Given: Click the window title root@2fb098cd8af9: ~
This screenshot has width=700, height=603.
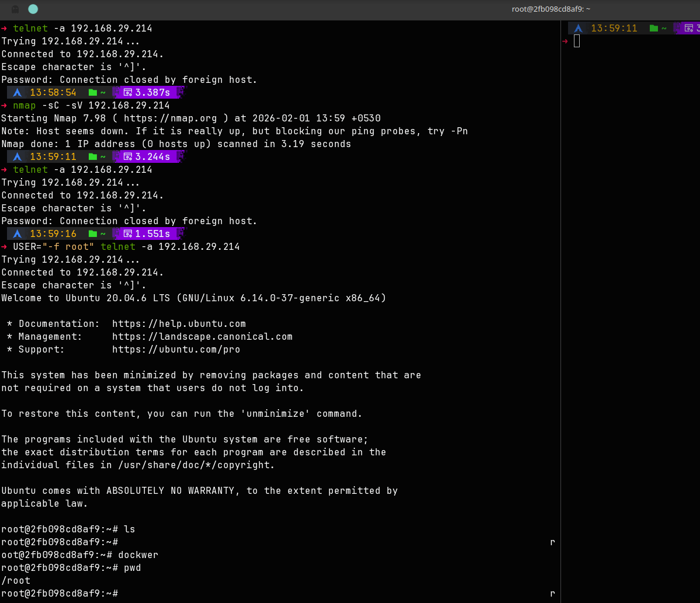Looking at the screenshot, I should coord(551,9).
